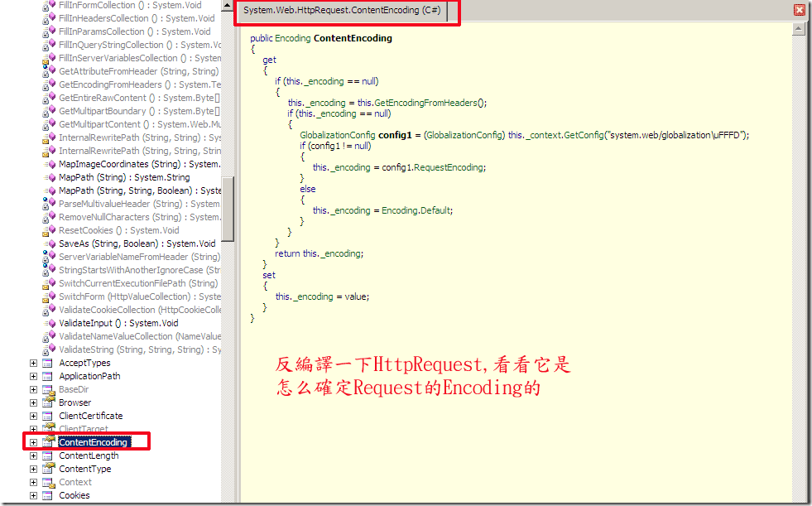Select ApplicationPath in the tree
This screenshot has width=812, height=506.
point(89,376)
